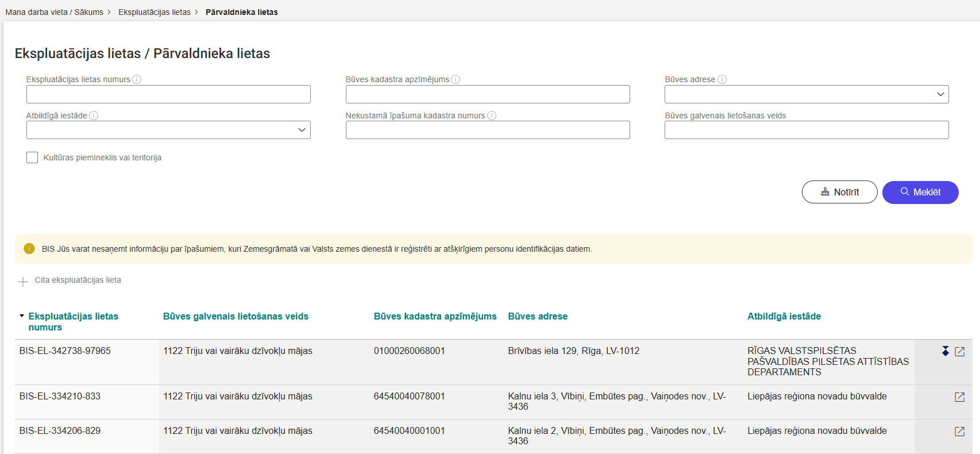
Task: Add Cita ekspluatācijas lieta
Action: click(70, 280)
